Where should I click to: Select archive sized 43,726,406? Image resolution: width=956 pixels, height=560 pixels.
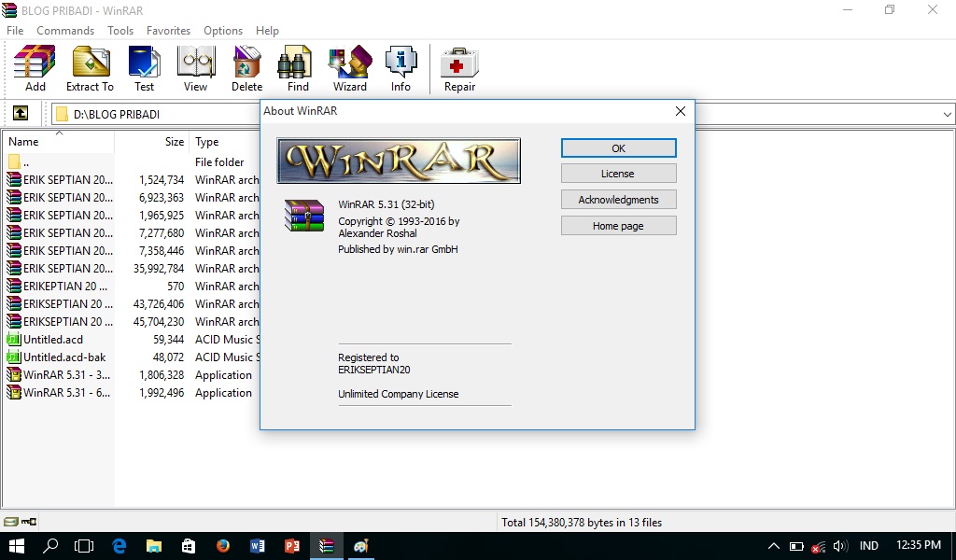(132, 303)
